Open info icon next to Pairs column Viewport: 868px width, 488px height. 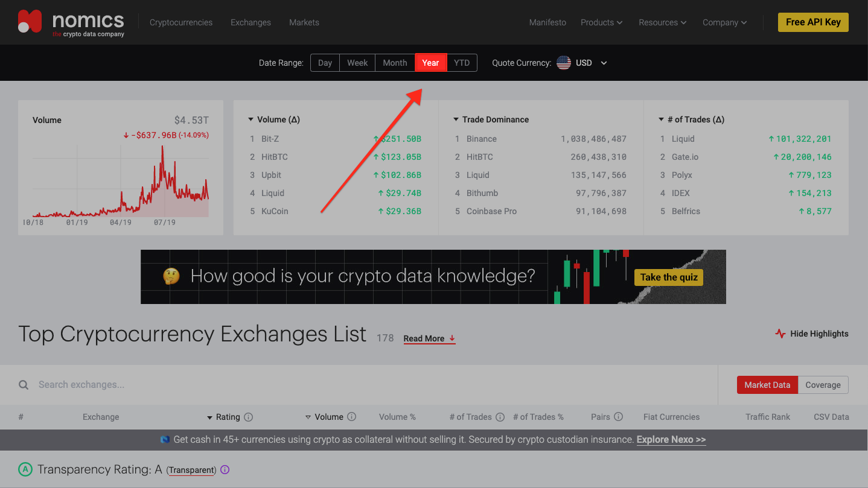click(x=618, y=417)
